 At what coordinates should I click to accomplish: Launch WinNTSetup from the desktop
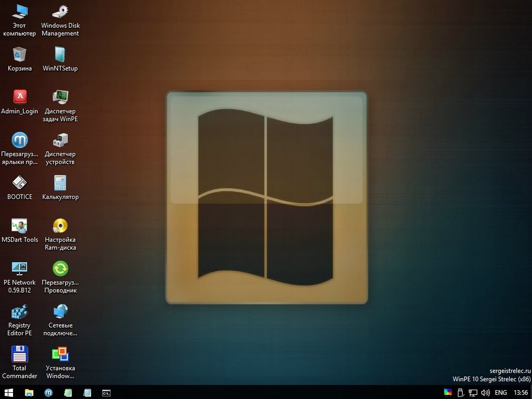[x=60, y=59]
